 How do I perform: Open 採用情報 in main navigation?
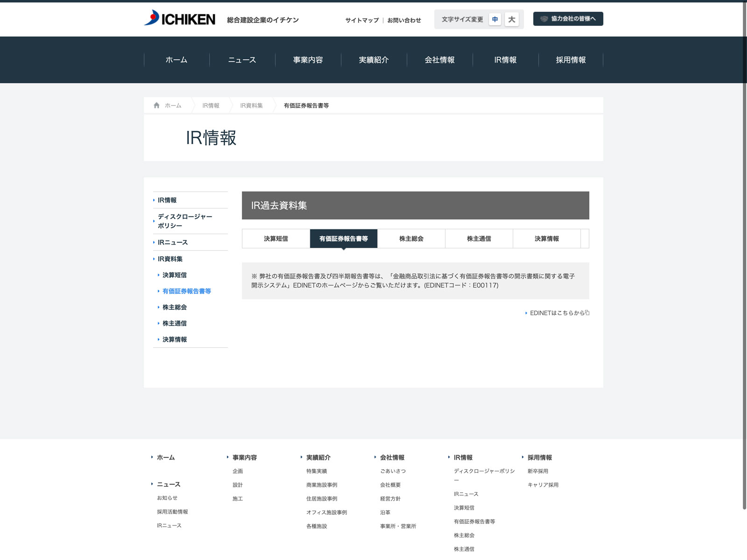coord(571,60)
